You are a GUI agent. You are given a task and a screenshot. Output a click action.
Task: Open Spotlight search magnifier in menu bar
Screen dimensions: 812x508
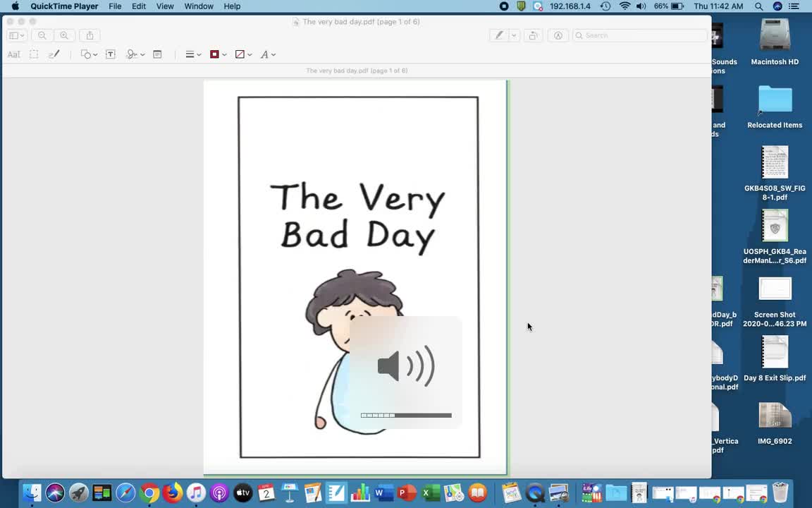point(758,6)
